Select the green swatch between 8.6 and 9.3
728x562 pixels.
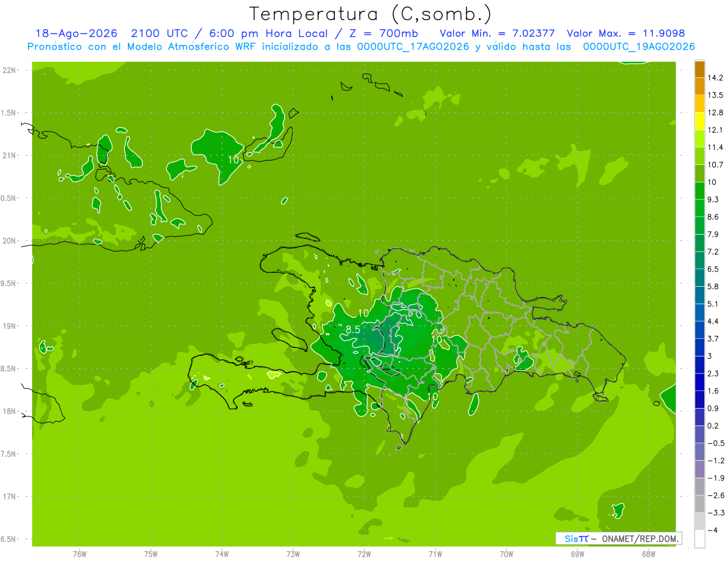[x=699, y=208]
